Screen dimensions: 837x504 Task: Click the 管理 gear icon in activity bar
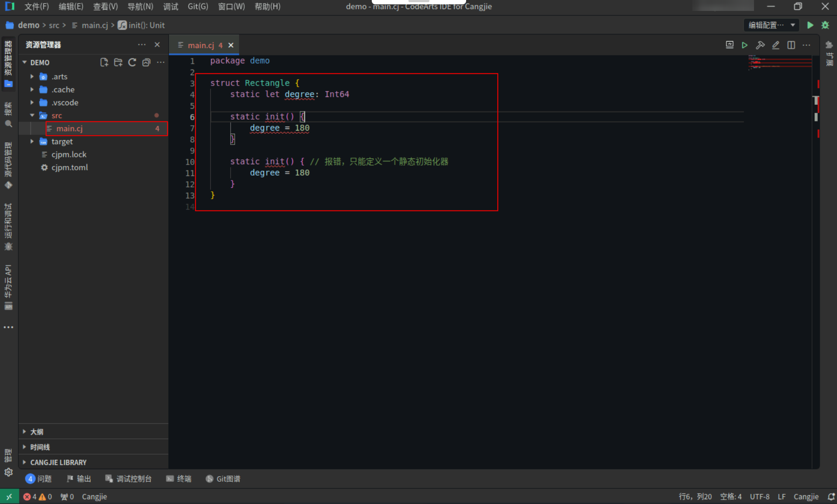click(x=9, y=472)
